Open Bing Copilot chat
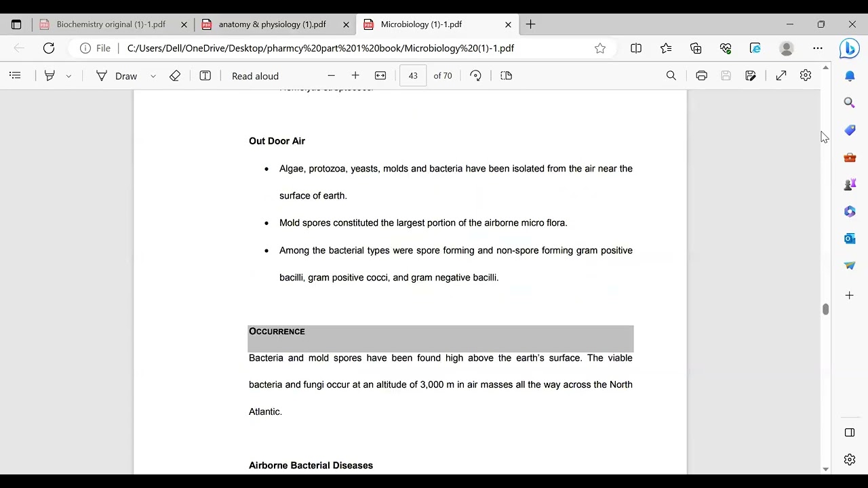The height and width of the screenshot is (488, 868). coord(850,48)
